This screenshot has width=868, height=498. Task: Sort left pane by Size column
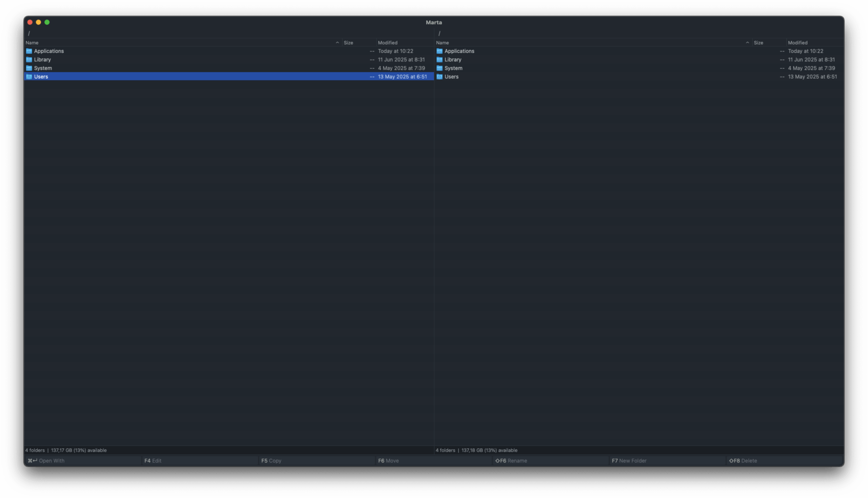(x=349, y=43)
